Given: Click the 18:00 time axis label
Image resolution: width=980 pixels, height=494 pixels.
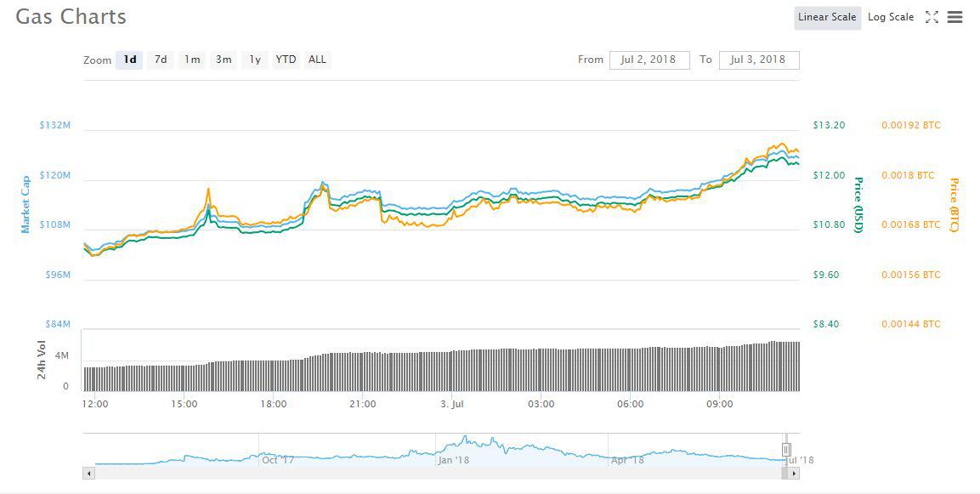Looking at the screenshot, I should 273,404.
